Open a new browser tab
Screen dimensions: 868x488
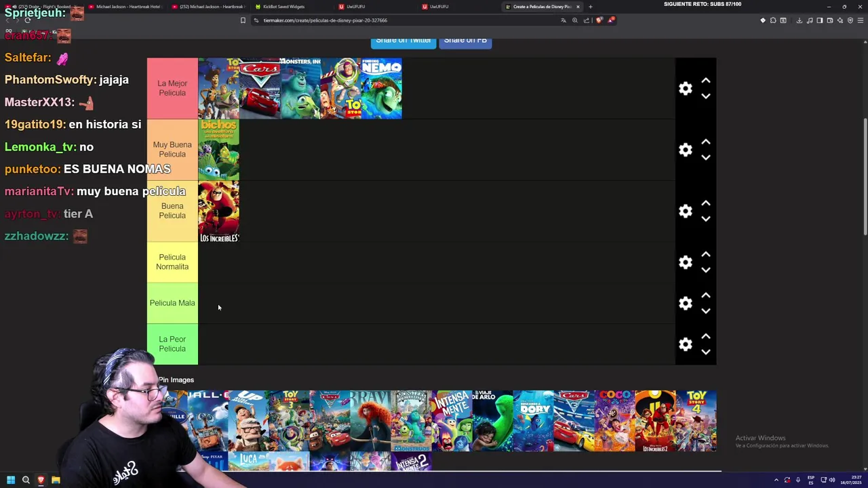click(x=590, y=7)
